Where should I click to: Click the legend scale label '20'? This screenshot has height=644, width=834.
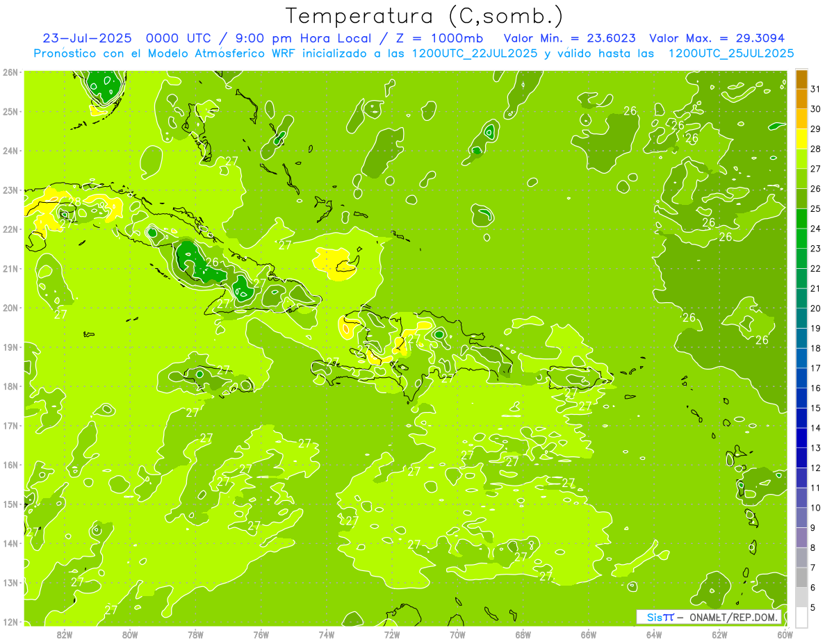pos(816,308)
